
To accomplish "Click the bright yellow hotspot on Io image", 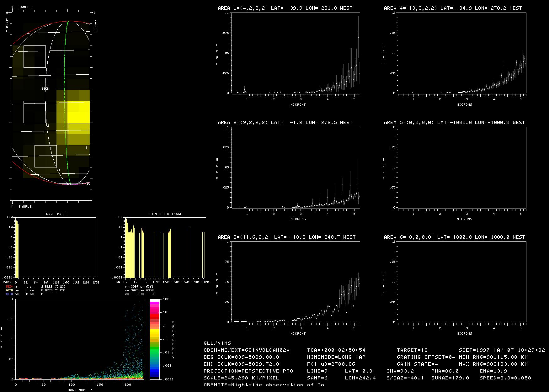I will click(78, 112).
